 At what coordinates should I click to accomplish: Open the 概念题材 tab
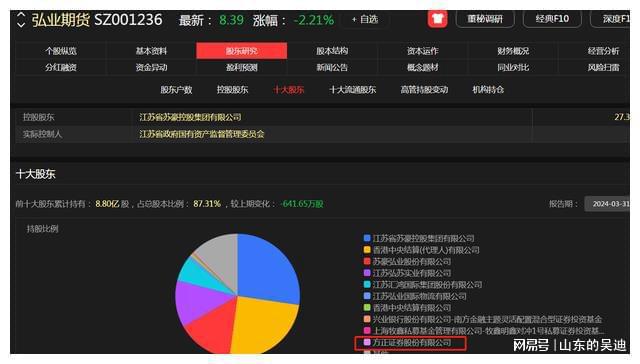[x=422, y=67]
